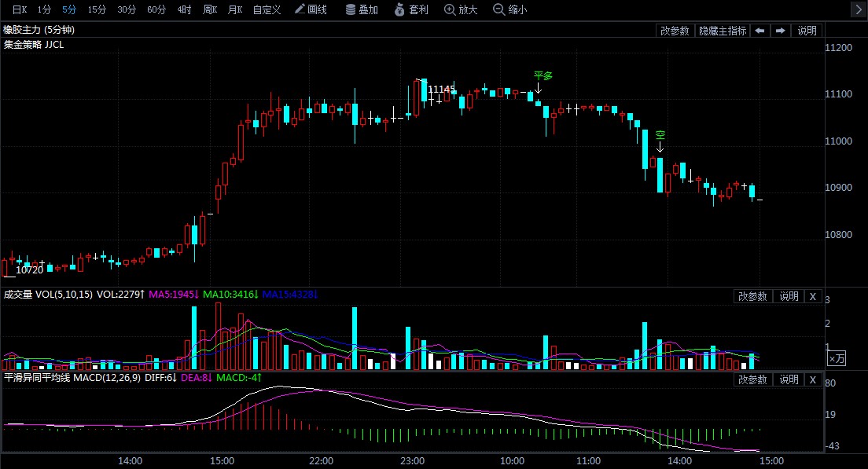868x469 pixels.
Task: Select the 15分 timeframe tab
Action: click(x=97, y=9)
